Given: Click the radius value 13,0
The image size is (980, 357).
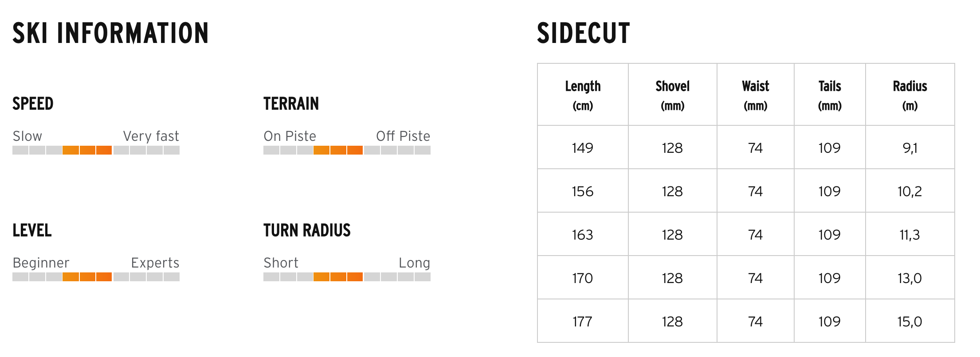Looking at the screenshot, I should [909, 278].
